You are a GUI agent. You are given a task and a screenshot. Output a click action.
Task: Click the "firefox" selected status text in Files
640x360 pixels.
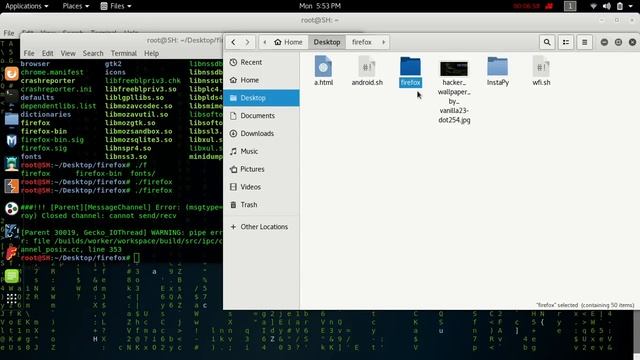(x=585, y=305)
